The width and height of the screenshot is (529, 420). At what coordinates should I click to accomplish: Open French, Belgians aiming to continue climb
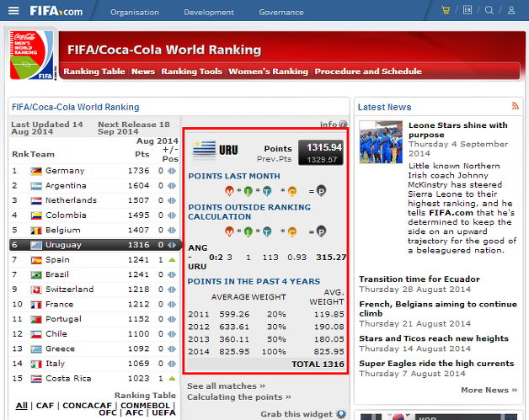click(438, 309)
